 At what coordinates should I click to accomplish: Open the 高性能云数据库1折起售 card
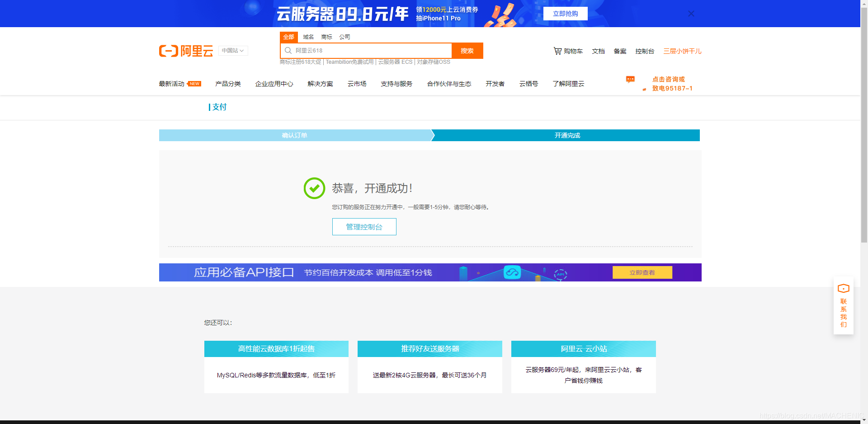(x=276, y=349)
